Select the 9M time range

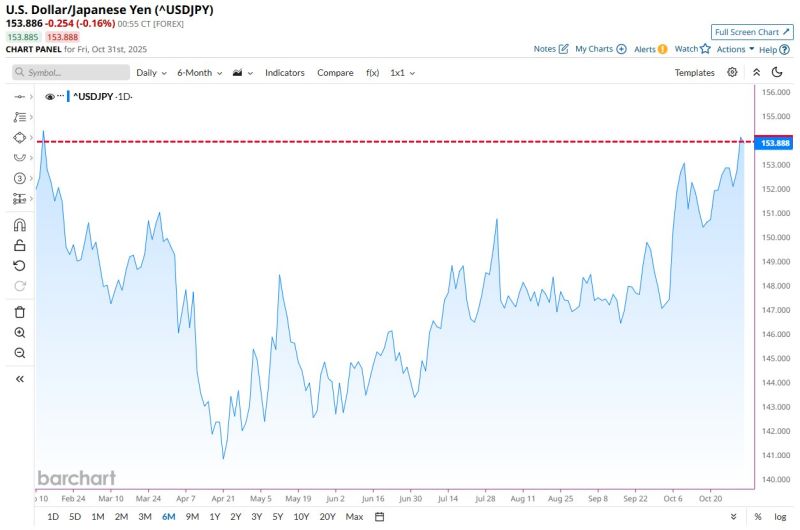[192, 517]
